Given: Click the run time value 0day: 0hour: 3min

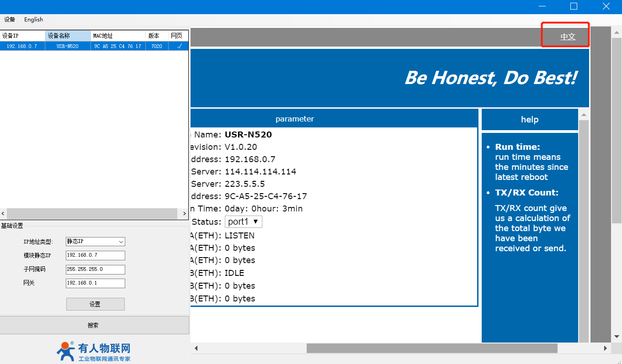Looking at the screenshot, I should coord(264,209).
